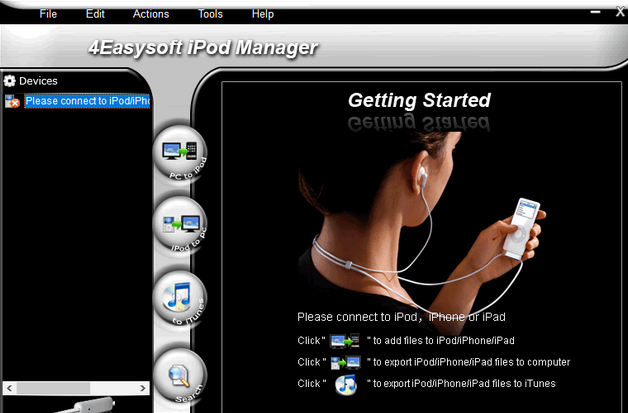Open the Tools menu

pos(210,14)
